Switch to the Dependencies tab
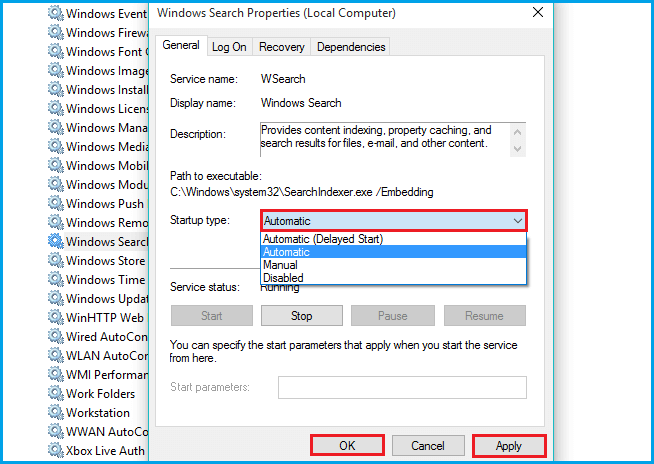654x464 pixels. coord(351,47)
